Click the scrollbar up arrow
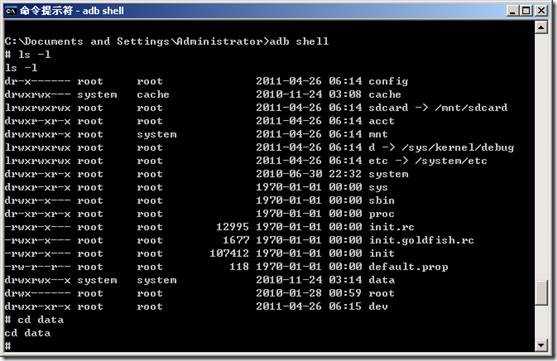 tap(541, 27)
